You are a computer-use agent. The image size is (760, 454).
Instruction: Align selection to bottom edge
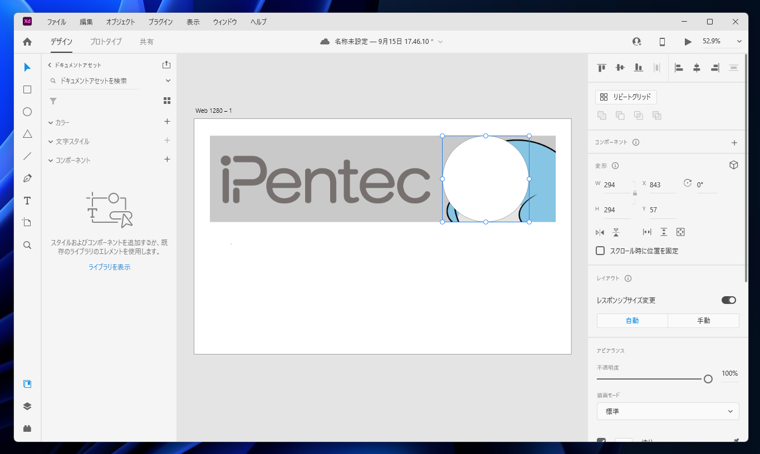pyautogui.click(x=638, y=68)
